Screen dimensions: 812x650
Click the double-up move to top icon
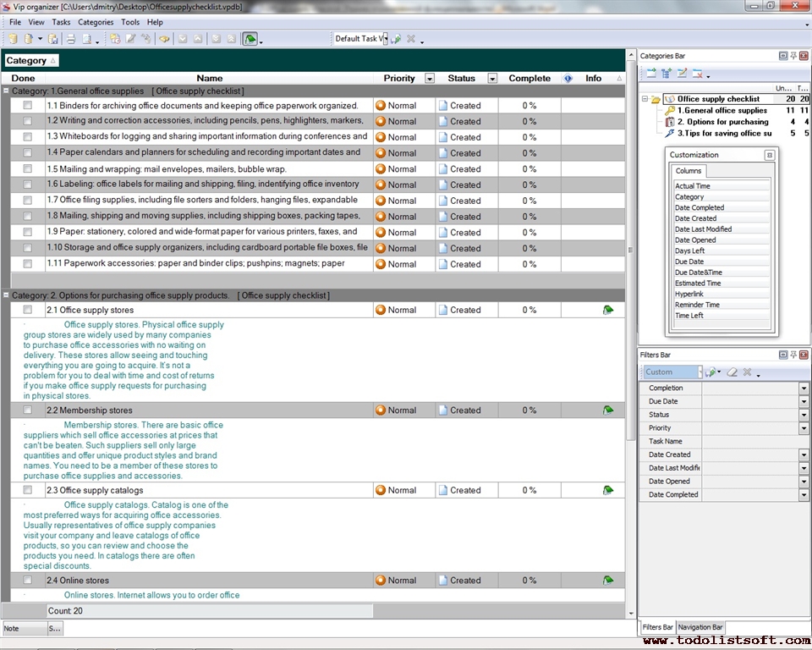tap(232, 39)
